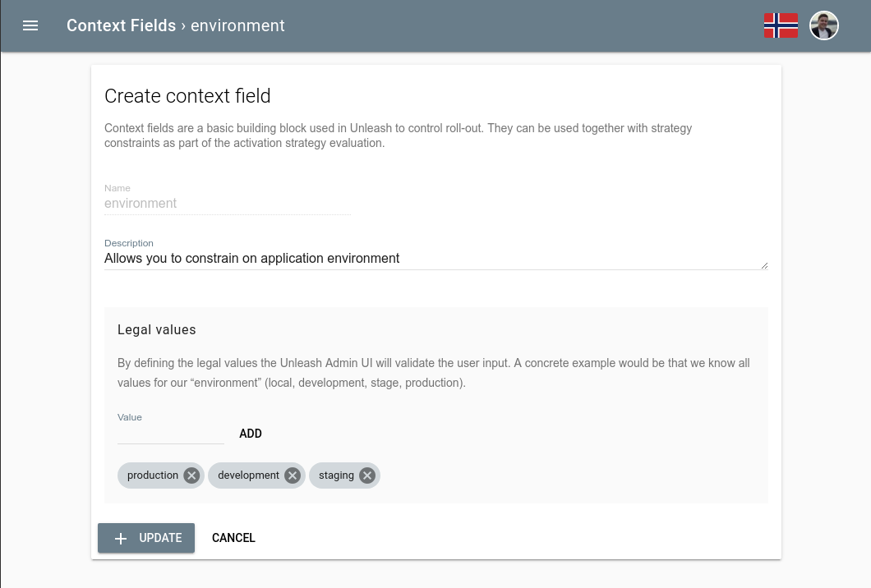
Task: Click the delete cross inside staging chip
Action: [367, 475]
